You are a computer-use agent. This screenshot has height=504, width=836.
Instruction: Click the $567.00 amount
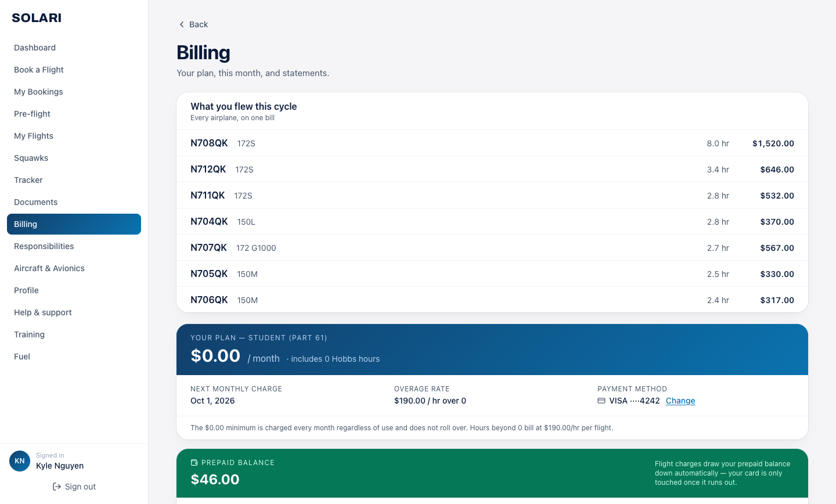(777, 248)
